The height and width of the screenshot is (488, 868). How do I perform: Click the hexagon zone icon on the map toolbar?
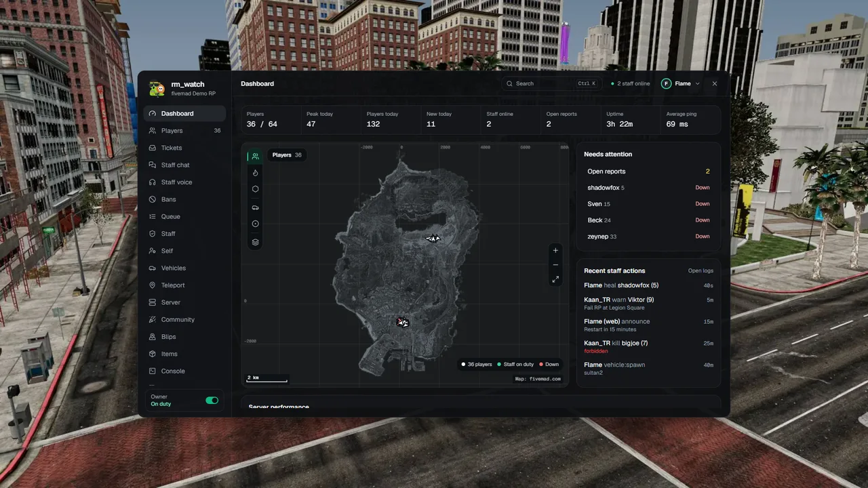(255, 189)
